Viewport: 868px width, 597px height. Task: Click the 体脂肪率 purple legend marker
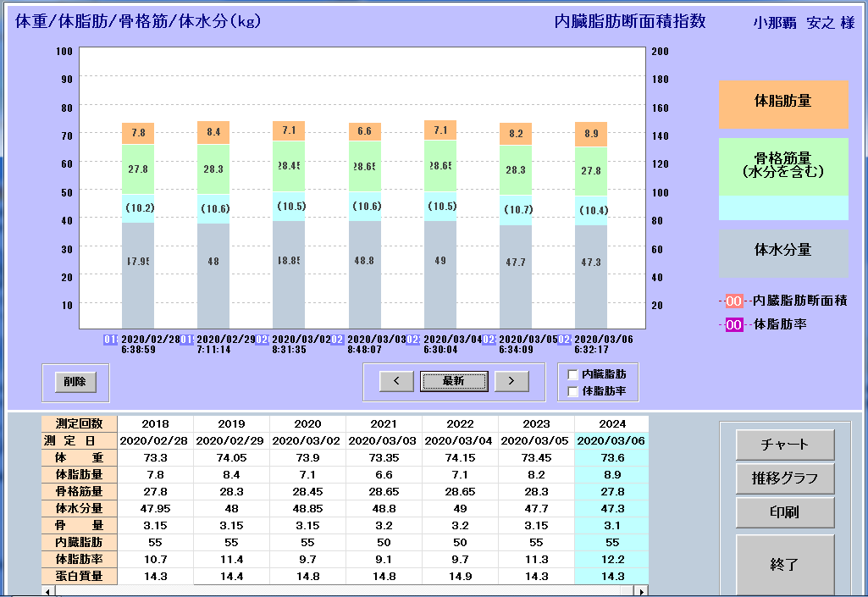click(733, 324)
